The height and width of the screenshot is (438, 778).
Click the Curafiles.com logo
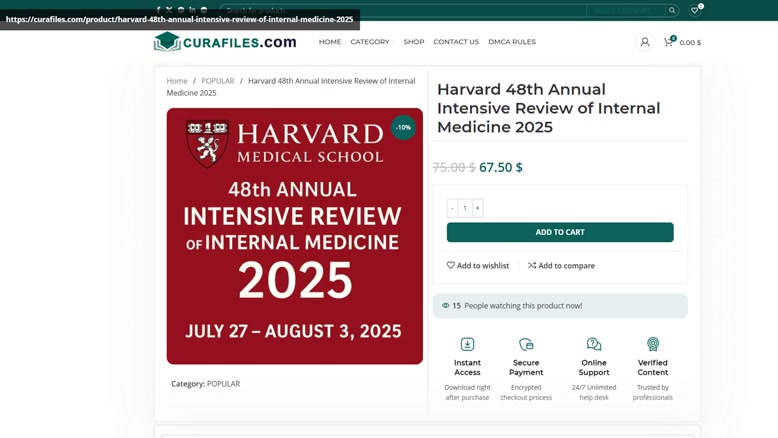pyautogui.click(x=225, y=42)
